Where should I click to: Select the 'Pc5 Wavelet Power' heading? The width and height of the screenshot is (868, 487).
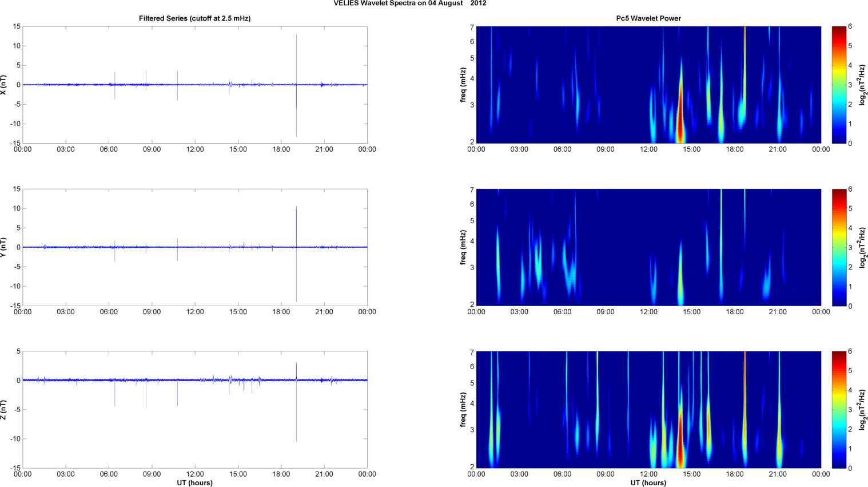pyautogui.click(x=648, y=18)
